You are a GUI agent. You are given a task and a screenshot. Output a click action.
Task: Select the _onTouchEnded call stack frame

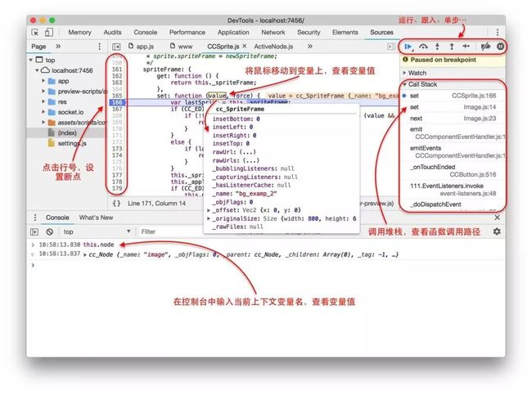click(453, 171)
